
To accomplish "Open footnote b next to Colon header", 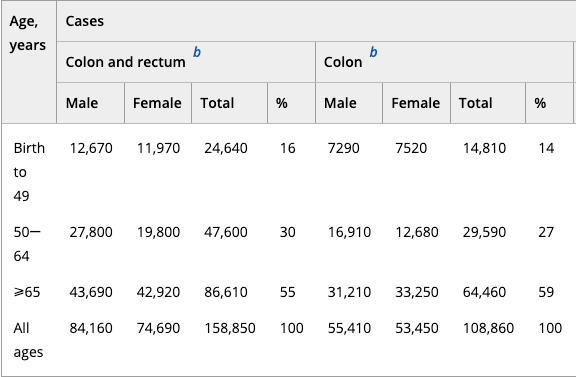I will [373, 52].
